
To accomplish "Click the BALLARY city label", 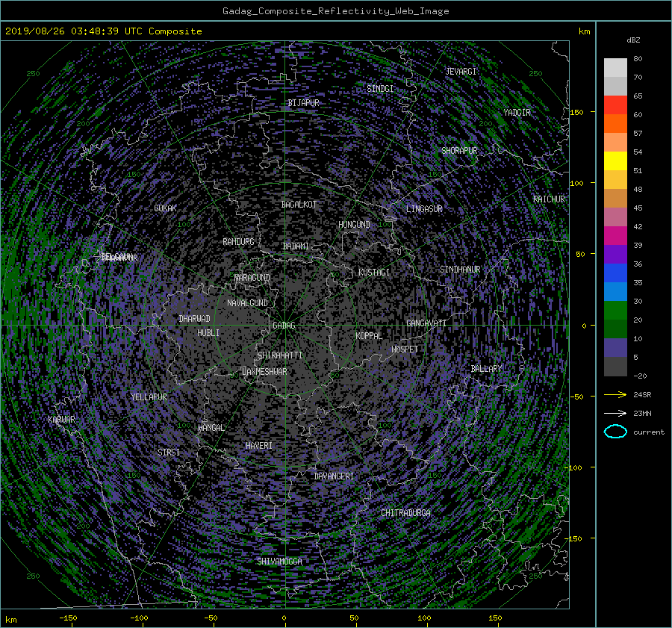I will tap(486, 369).
